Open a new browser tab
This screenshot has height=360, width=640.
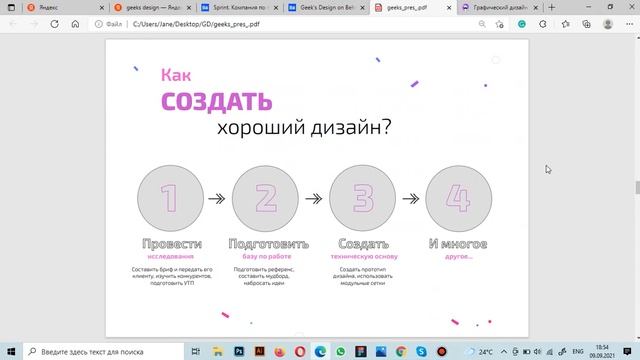552,7
